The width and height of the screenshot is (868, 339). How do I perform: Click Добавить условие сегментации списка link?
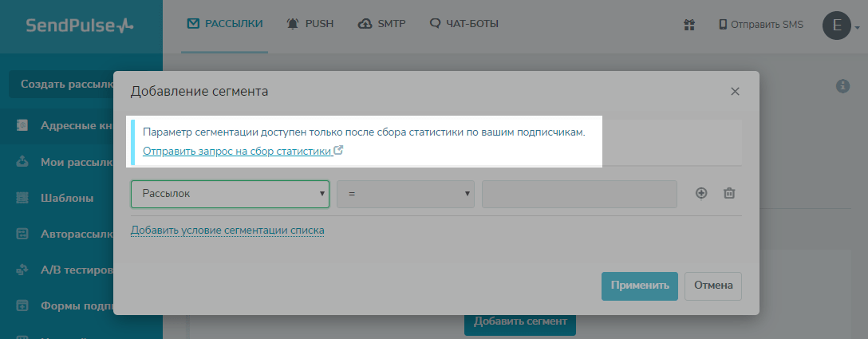click(x=227, y=231)
